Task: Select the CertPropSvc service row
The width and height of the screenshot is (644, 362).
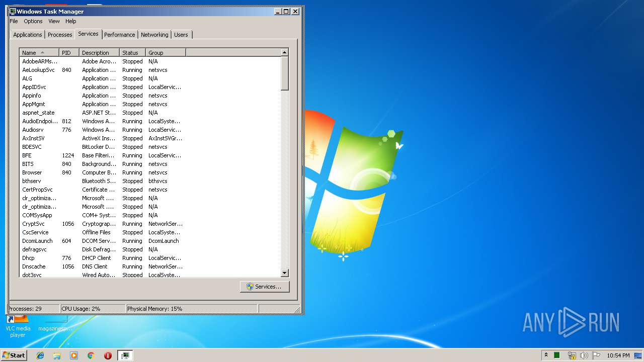Action: (150, 190)
